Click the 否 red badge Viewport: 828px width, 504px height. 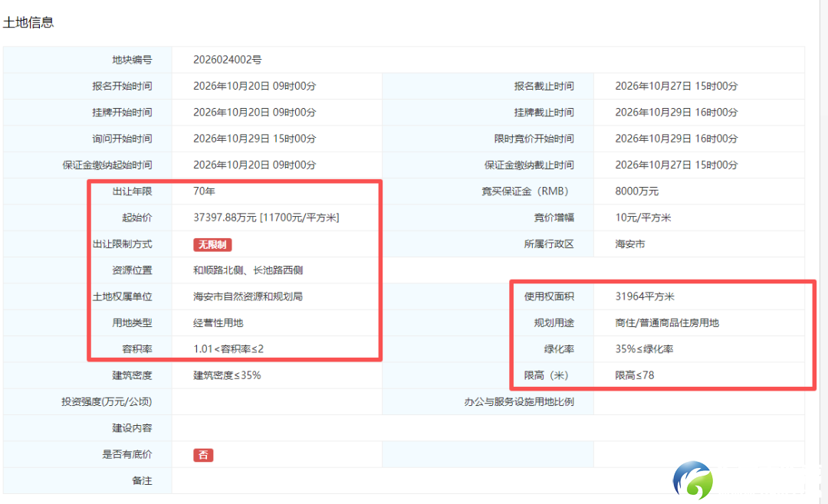(203, 455)
